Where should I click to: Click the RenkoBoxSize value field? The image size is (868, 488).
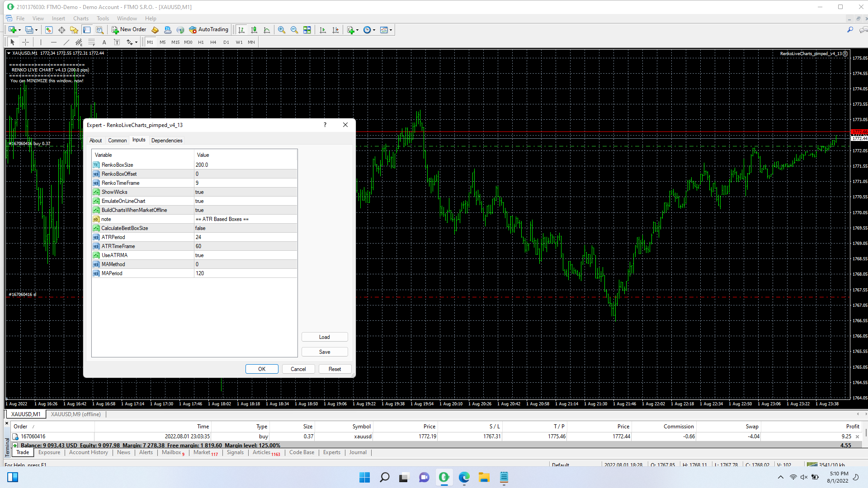(x=245, y=165)
